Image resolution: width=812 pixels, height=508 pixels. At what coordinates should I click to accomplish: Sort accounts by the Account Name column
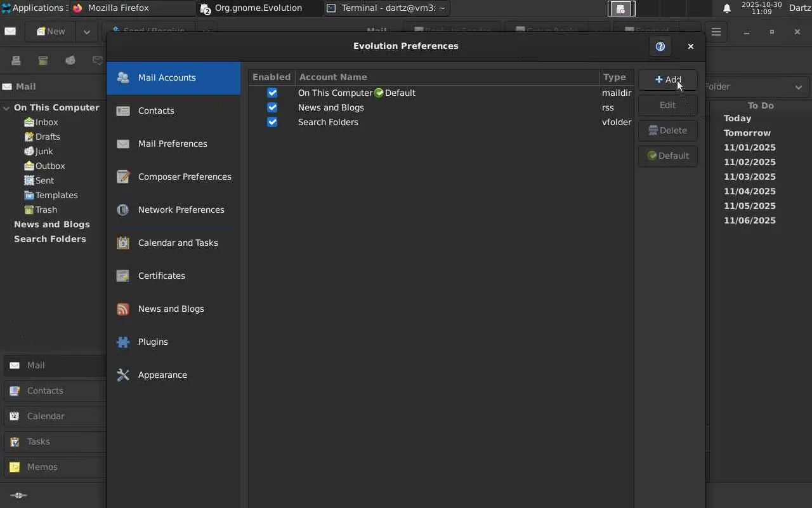447,77
